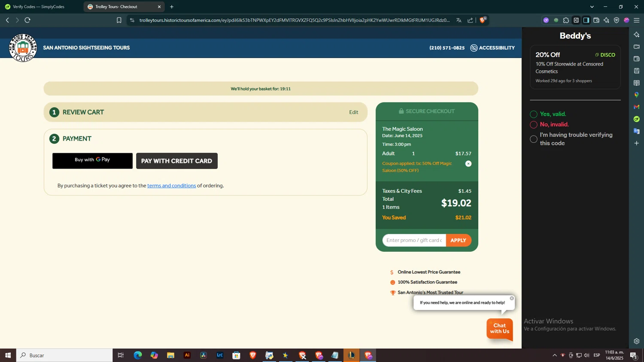Open the purple extension icon in toolbar

pos(546,20)
